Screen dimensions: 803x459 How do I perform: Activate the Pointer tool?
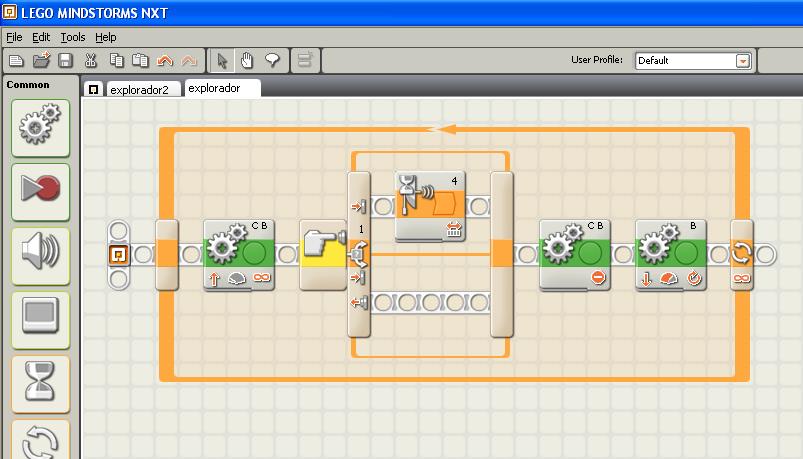223,61
